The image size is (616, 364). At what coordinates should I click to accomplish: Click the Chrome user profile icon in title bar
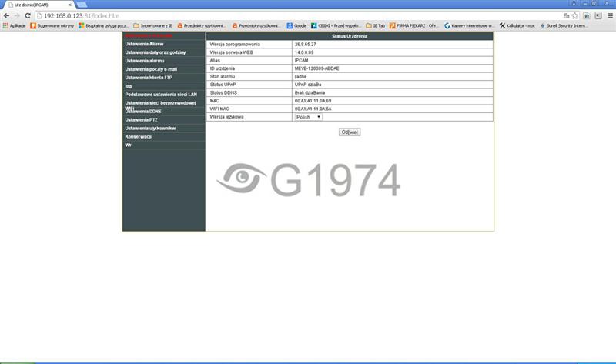(x=574, y=3)
